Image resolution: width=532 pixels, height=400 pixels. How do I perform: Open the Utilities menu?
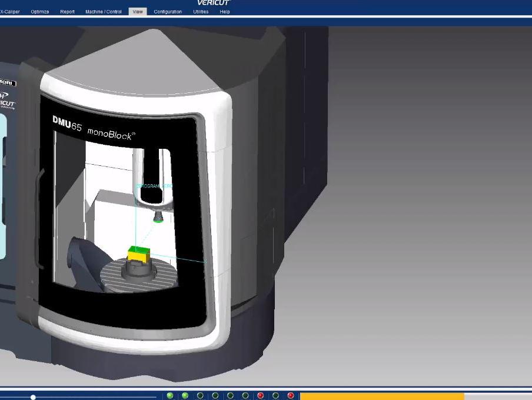[x=201, y=12]
